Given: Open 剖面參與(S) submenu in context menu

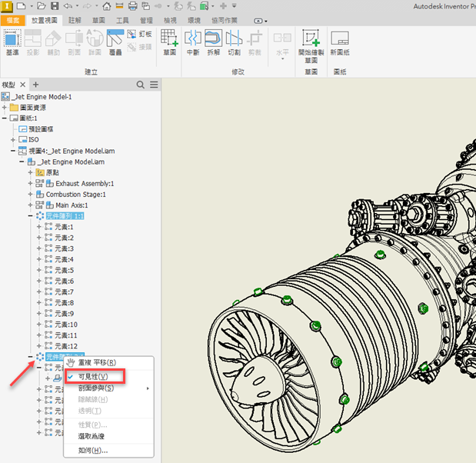Looking at the screenshot, I should click(96, 388).
